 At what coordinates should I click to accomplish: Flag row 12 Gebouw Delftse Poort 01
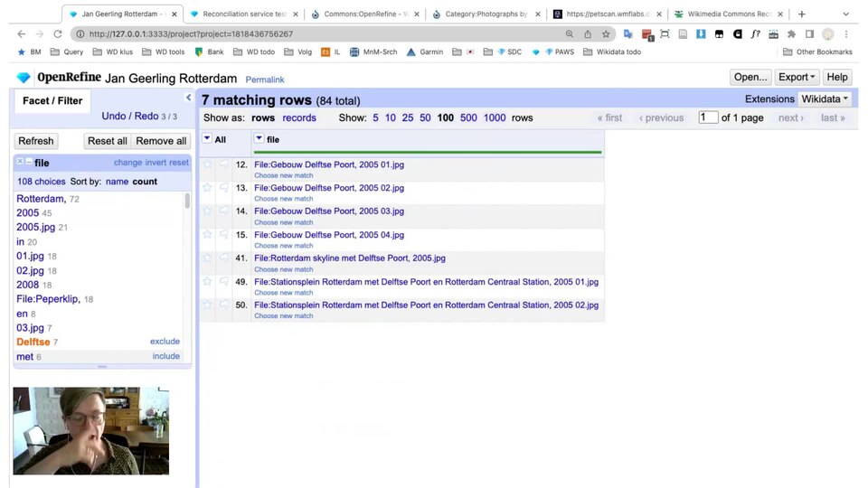(223, 164)
